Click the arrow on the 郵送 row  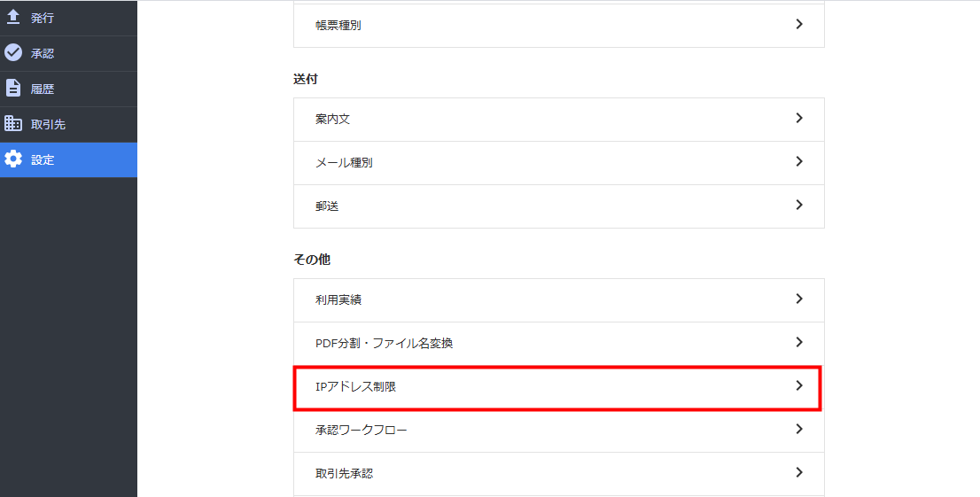click(798, 205)
